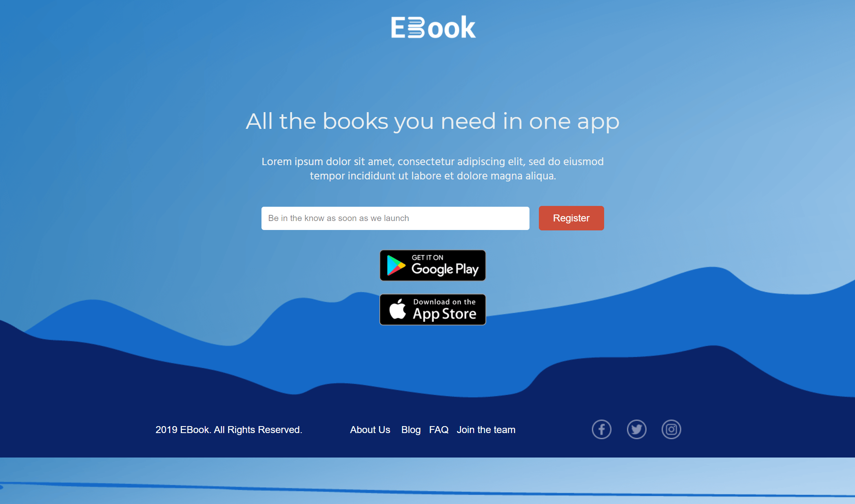Click the footer copyright text area
The width and height of the screenshot is (855, 504).
(x=229, y=429)
